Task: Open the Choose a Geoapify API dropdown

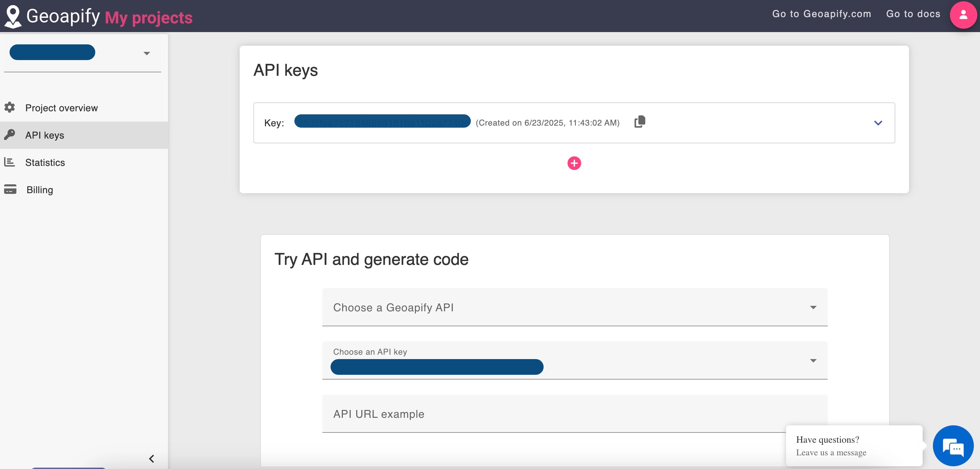Action: tap(574, 307)
